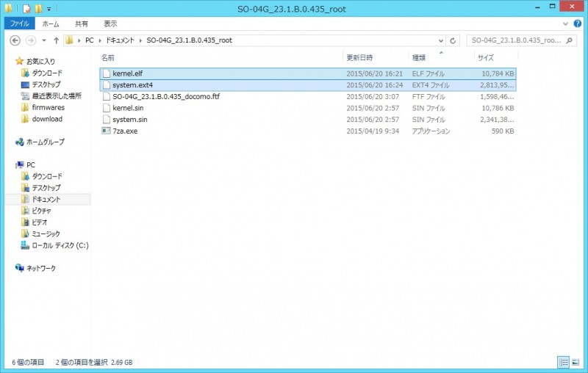Switch to the 表示 ribbon tab

(110, 23)
